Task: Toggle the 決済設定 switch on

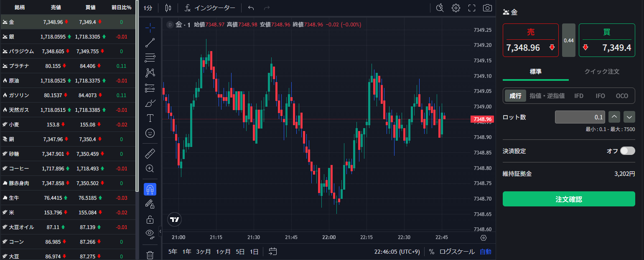Action: point(627,151)
